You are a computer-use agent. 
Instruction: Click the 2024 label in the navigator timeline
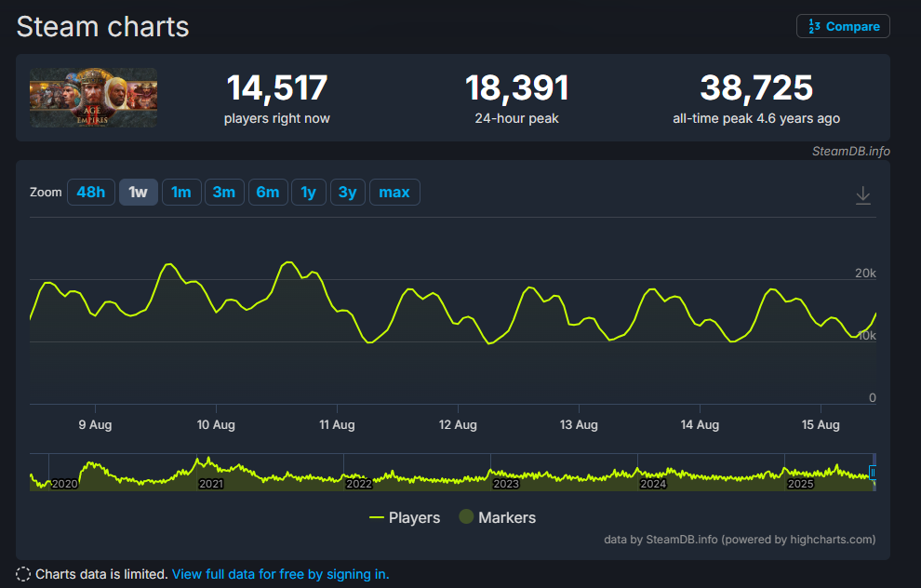coord(652,484)
